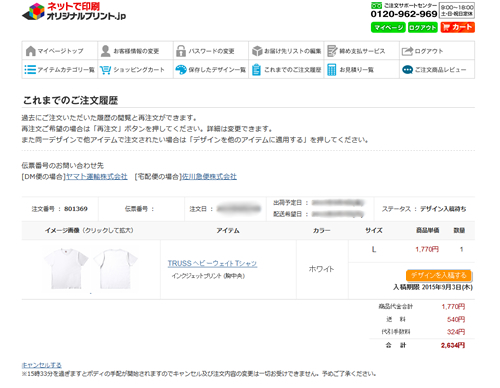The height and width of the screenshot is (388, 500).
Task: Open 保存したデザイン一覧 menu item
Action: tap(211, 69)
